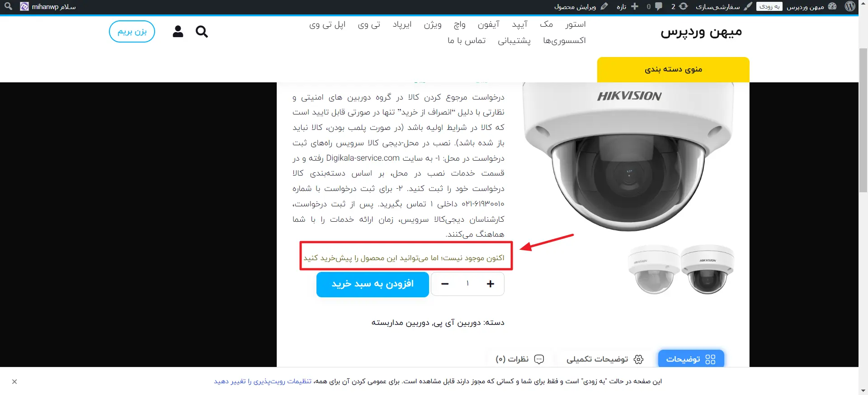Open the user account icon
This screenshot has width=868, height=395.
click(x=178, y=31)
